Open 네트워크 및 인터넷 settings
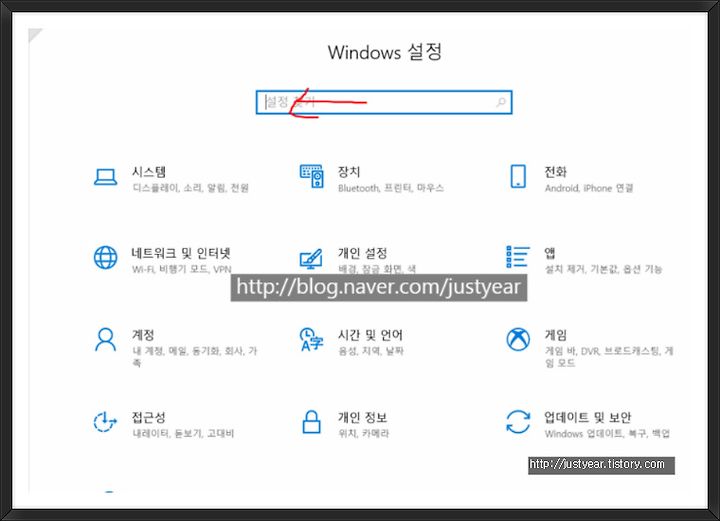 click(x=181, y=253)
